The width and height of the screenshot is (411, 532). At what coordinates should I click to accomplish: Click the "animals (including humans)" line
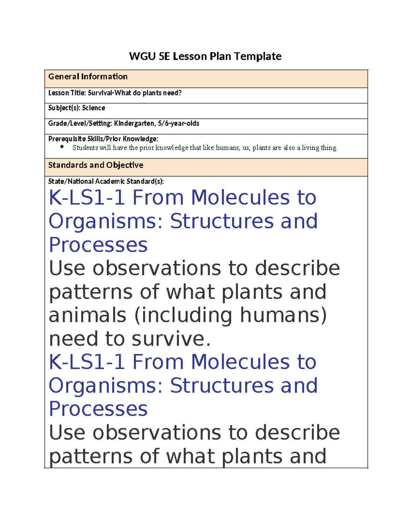[188, 315]
